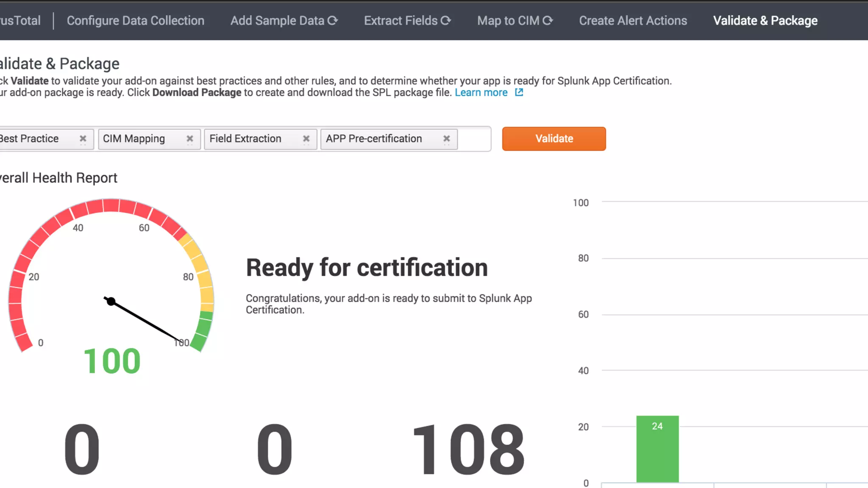Click the green bar labeled 24
The height and width of the screenshot is (488, 868).
click(x=657, y=449)
